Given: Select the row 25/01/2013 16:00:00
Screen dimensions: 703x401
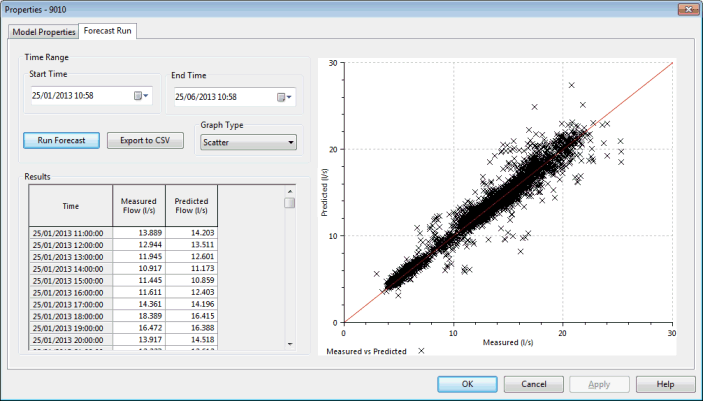Looking at the screenshot, I should (x=123, y=292).
